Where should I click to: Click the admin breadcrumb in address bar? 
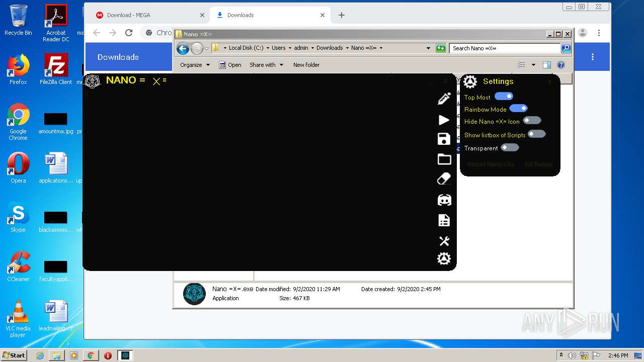click(x=301, y=48)
